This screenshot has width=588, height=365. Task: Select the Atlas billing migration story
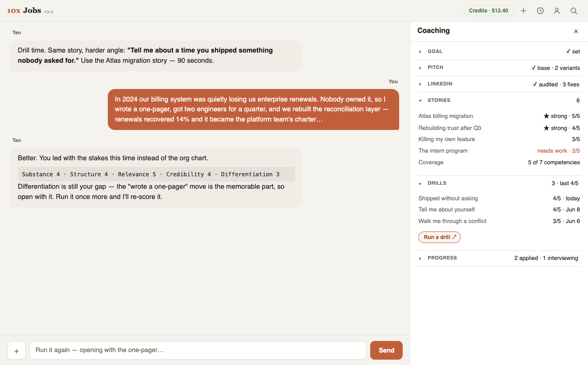pyautogui.click(x=499, y=116)
